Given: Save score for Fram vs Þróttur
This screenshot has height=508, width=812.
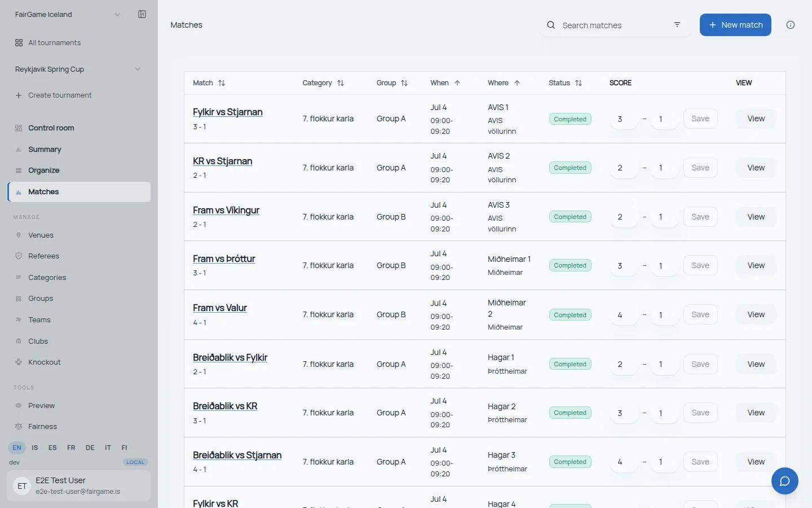Looking at the screenshot, I should [700, 265].
